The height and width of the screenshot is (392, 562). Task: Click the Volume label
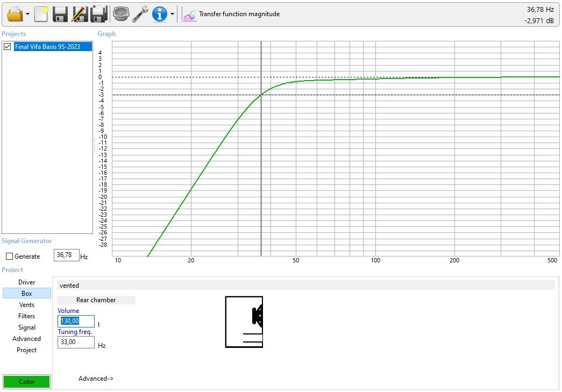point(68,311)
